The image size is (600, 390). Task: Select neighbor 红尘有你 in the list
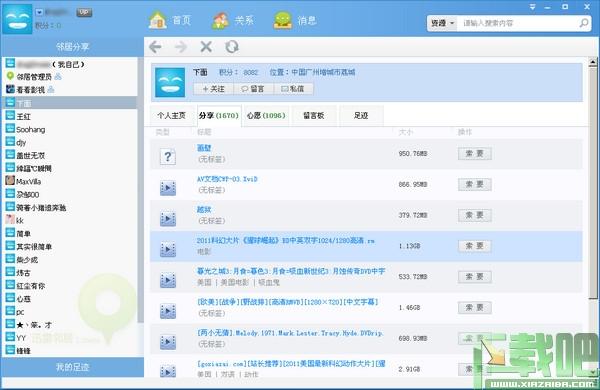tap(70, 285)
